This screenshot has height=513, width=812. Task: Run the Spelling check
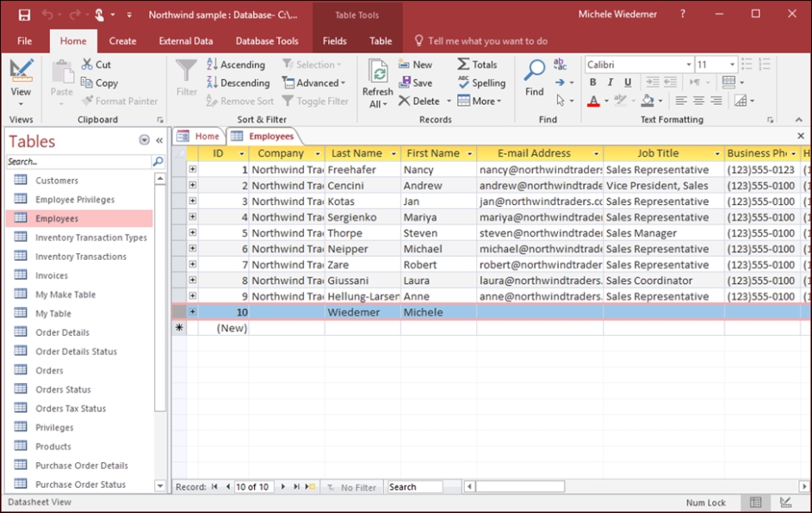(481, 83)
